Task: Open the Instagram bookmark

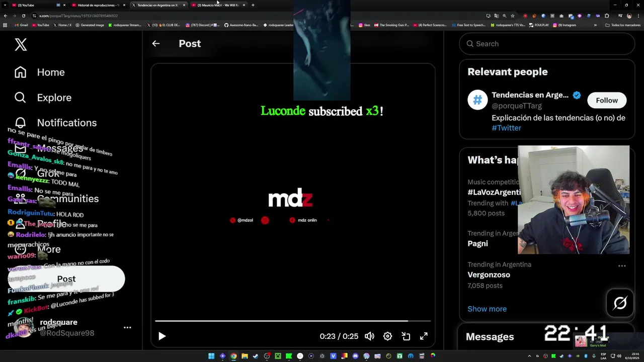Action: click(x=565, y=25)
